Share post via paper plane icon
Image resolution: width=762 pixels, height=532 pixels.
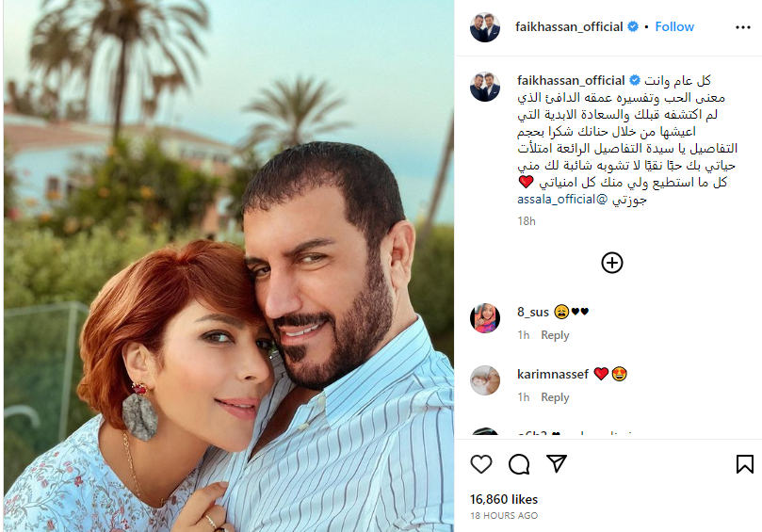pos(557,463)
